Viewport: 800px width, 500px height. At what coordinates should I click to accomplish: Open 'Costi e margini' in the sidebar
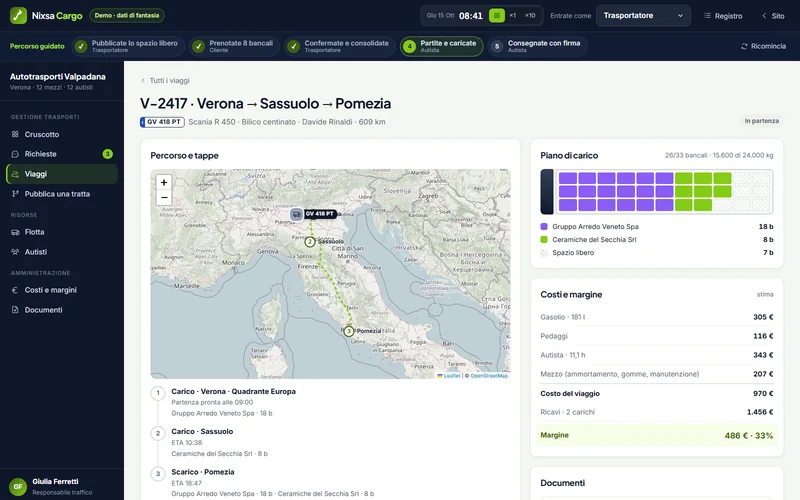(62, 290)
